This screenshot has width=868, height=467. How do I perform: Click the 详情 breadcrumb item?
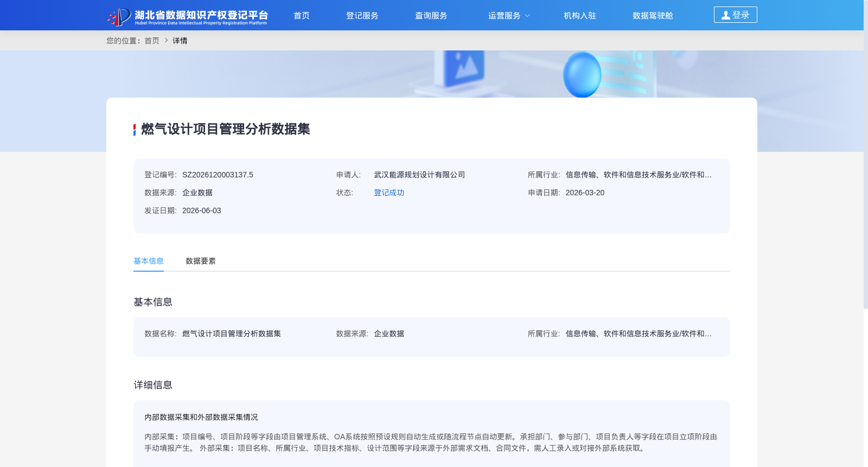[x=180, y=41]
